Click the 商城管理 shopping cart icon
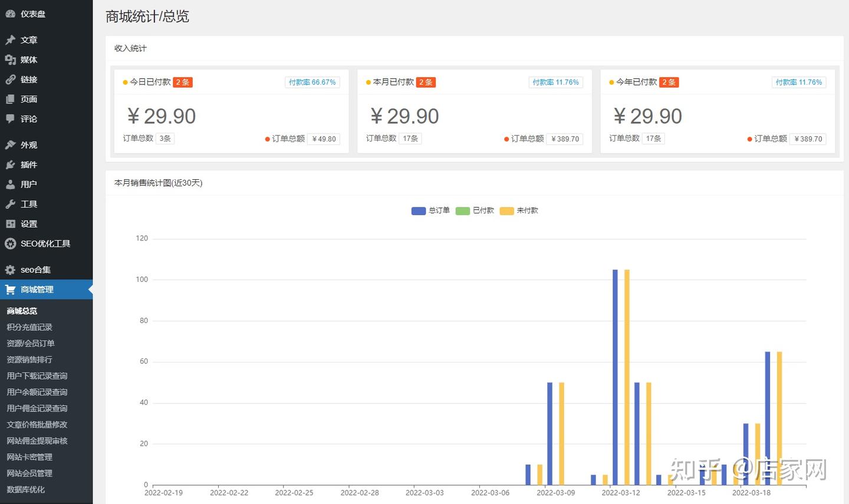This screenshot has width=849, height=504. tap(11, 289)
